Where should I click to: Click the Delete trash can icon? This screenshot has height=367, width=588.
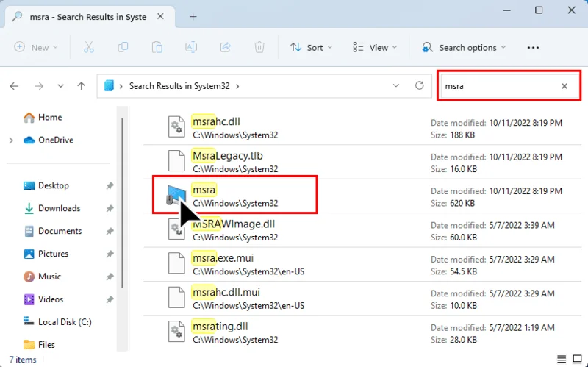tap(259, 47)
